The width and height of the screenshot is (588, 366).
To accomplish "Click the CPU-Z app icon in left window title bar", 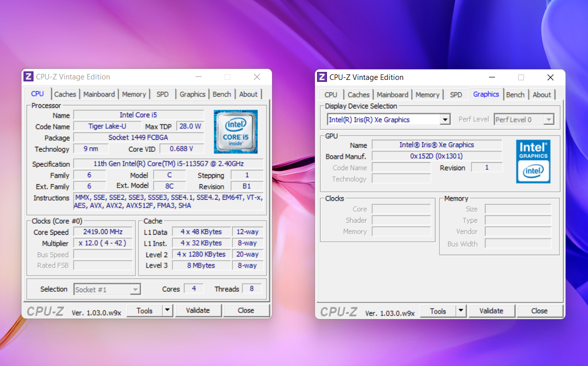I will click(28, 77).
